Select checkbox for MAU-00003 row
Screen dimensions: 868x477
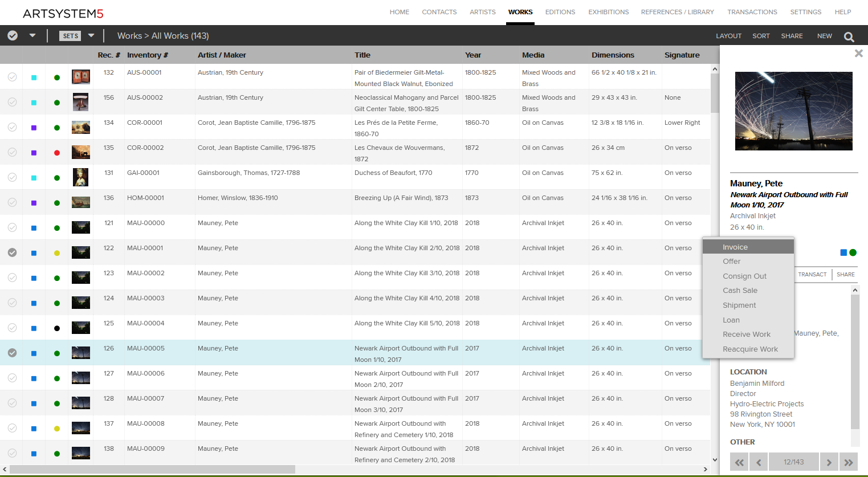(12, 303)
